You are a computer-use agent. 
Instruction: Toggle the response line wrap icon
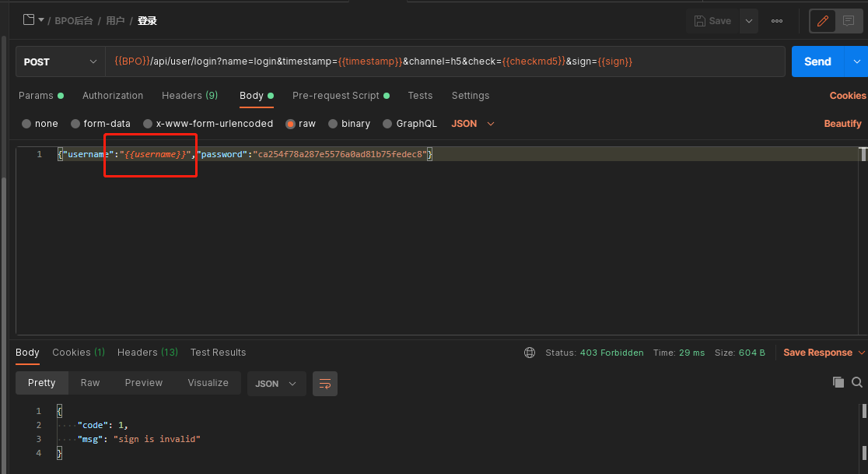click(x=325, y=384)
